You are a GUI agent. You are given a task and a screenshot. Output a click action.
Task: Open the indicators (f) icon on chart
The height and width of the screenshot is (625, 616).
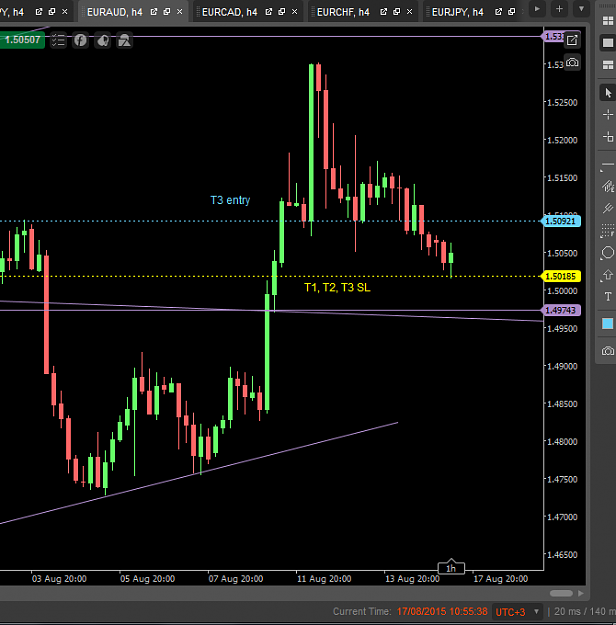click(x=81, y=40)
